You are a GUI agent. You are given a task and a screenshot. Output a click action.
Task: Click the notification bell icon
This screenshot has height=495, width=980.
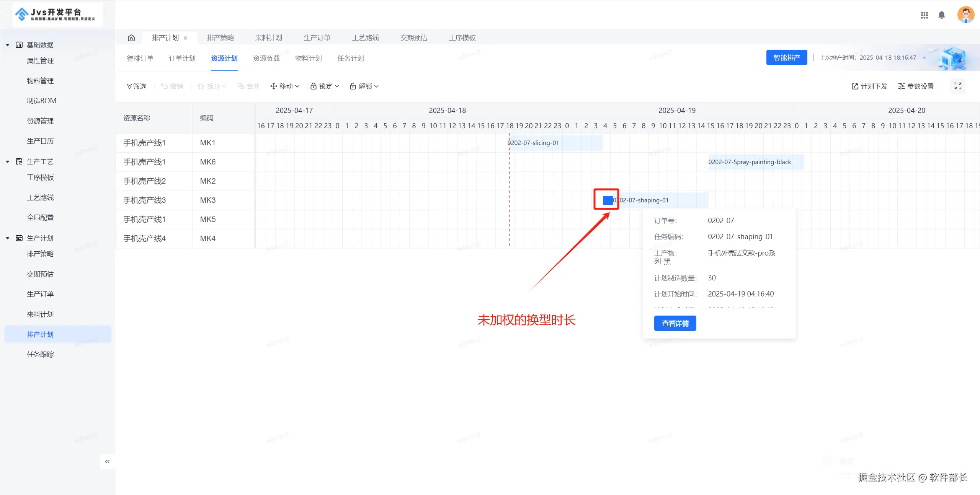(942, 15)
